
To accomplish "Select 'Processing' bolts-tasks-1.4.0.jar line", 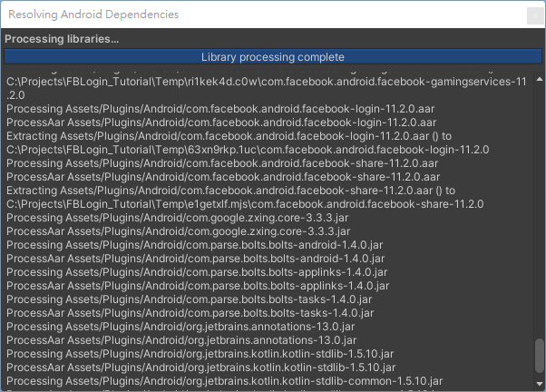I will tap(189, 299).
